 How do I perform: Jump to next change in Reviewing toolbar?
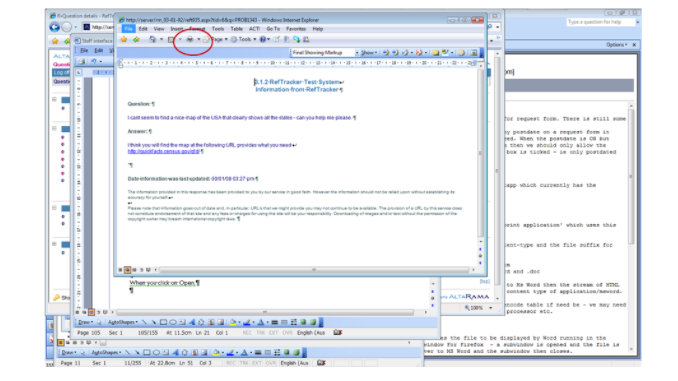click(395, 52)
